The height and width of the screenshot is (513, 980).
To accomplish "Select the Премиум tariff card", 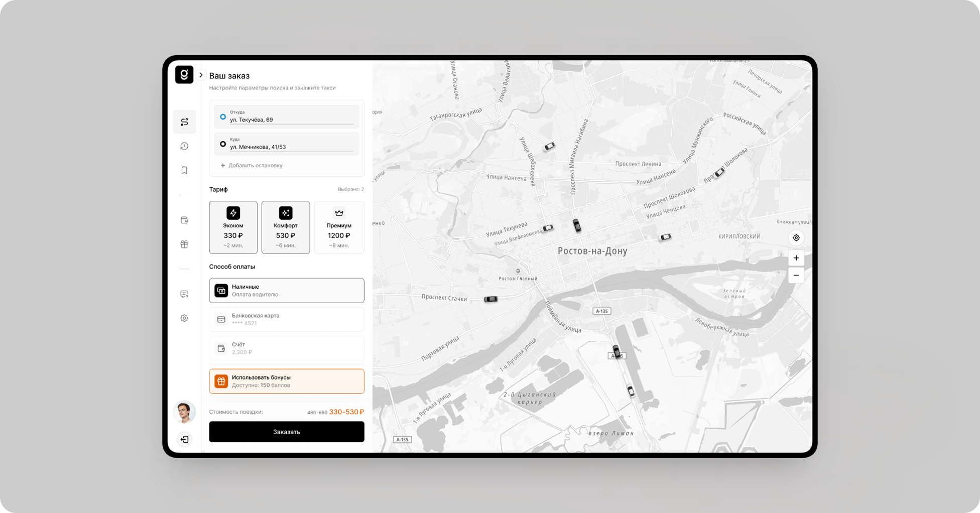I will pos(339,227).
